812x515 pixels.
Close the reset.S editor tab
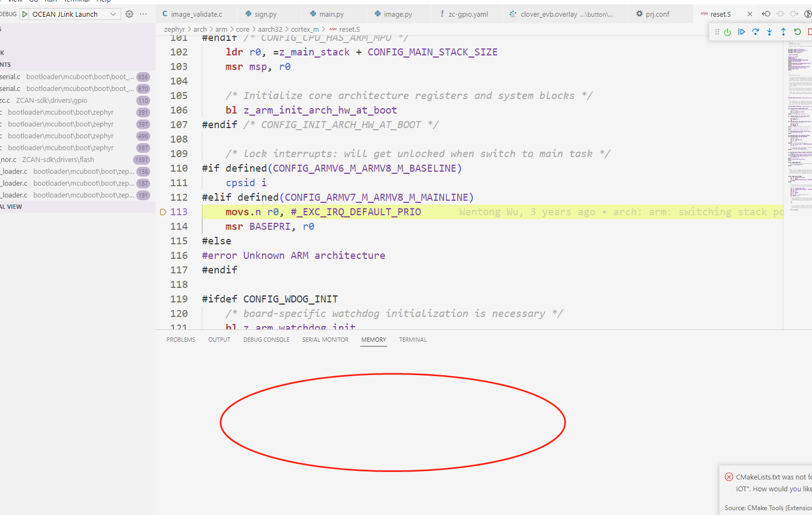[x=750, y=14]
